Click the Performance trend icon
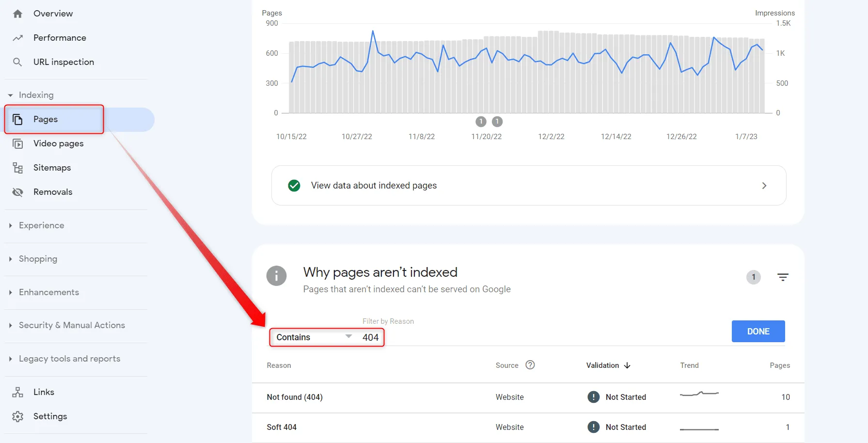 18,38
